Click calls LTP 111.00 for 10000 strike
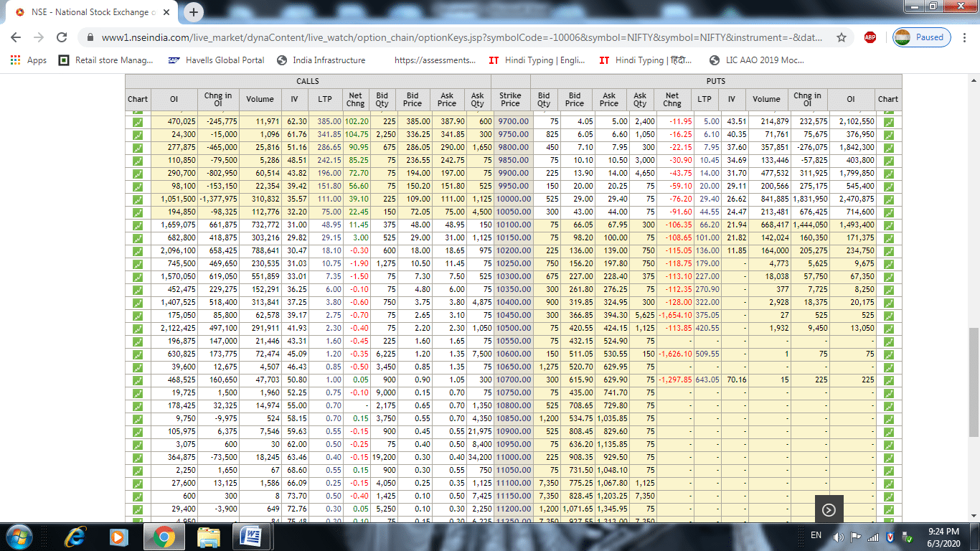 329,199
